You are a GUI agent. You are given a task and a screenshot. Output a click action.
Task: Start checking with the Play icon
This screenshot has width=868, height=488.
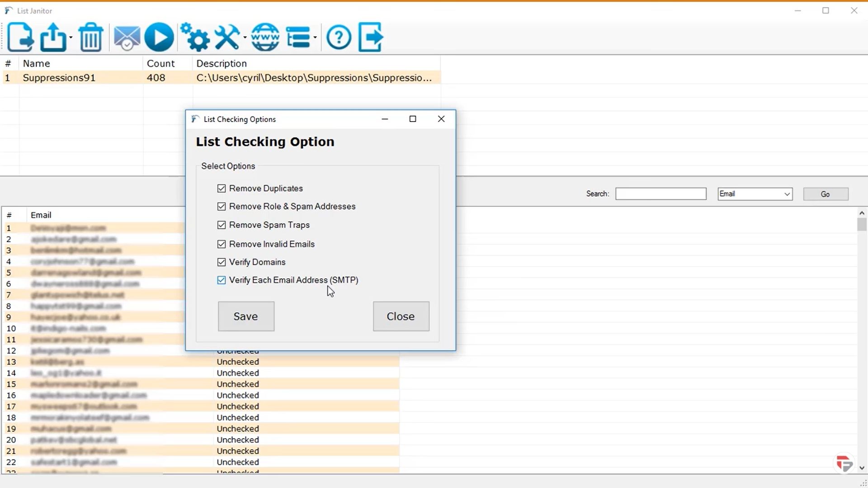[159, 37]
